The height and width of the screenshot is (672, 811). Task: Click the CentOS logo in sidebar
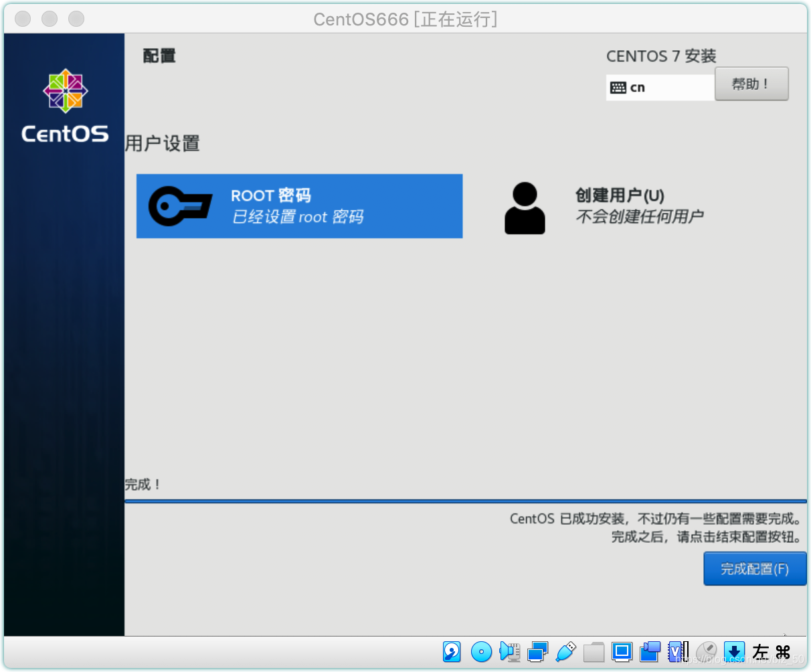click(x=65, y=106)
